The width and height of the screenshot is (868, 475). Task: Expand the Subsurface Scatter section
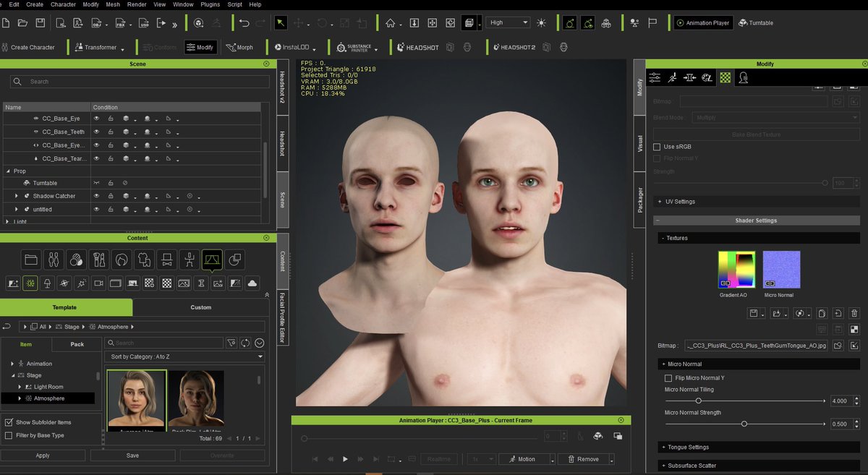(757, 466)
